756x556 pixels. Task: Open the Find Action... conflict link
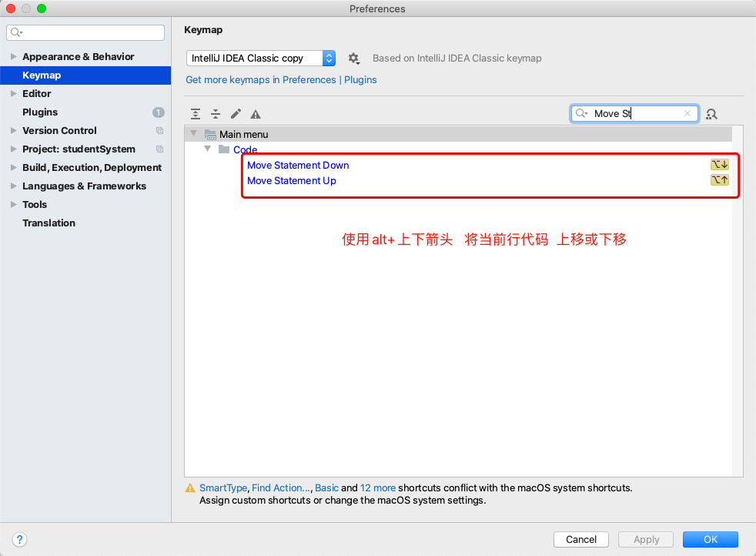tap(281, 488)
